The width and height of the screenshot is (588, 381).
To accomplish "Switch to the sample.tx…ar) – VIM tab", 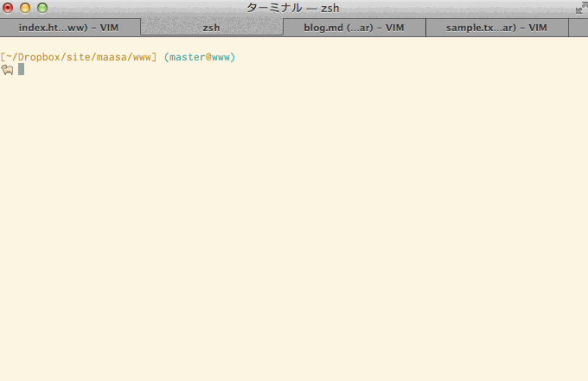I will [x=497, y=28].
